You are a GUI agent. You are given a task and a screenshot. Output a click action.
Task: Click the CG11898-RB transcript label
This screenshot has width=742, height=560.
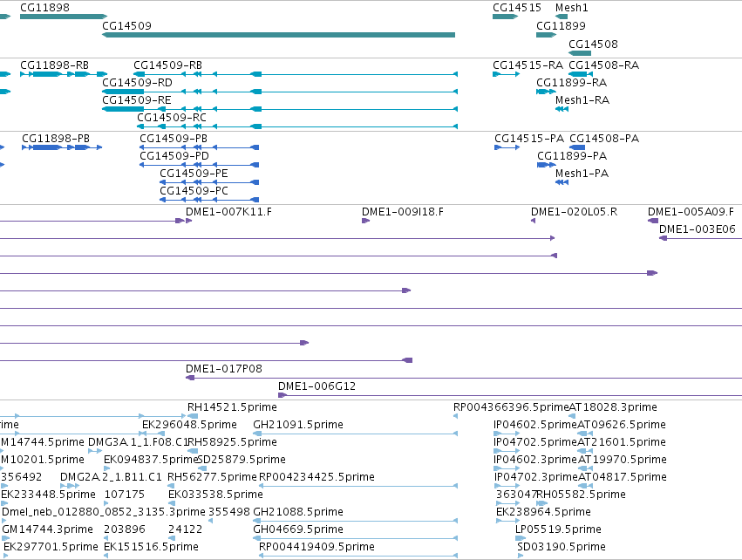54,65
